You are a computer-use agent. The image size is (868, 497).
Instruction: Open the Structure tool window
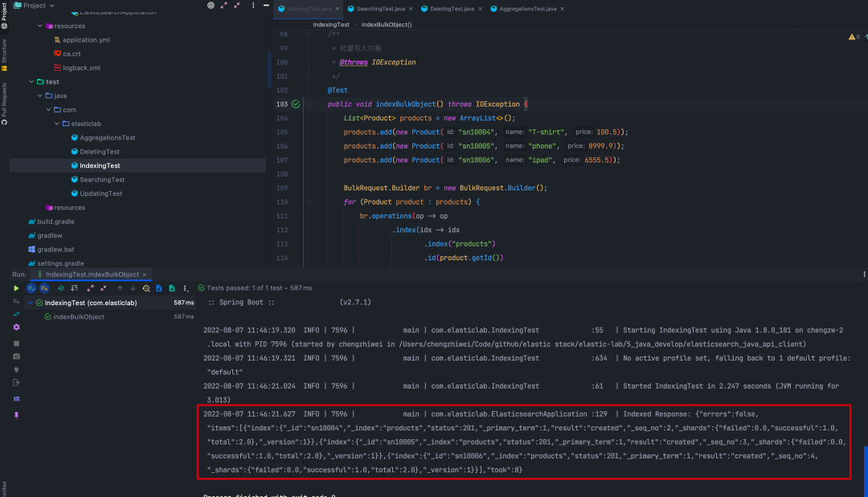tap(4, 55)
